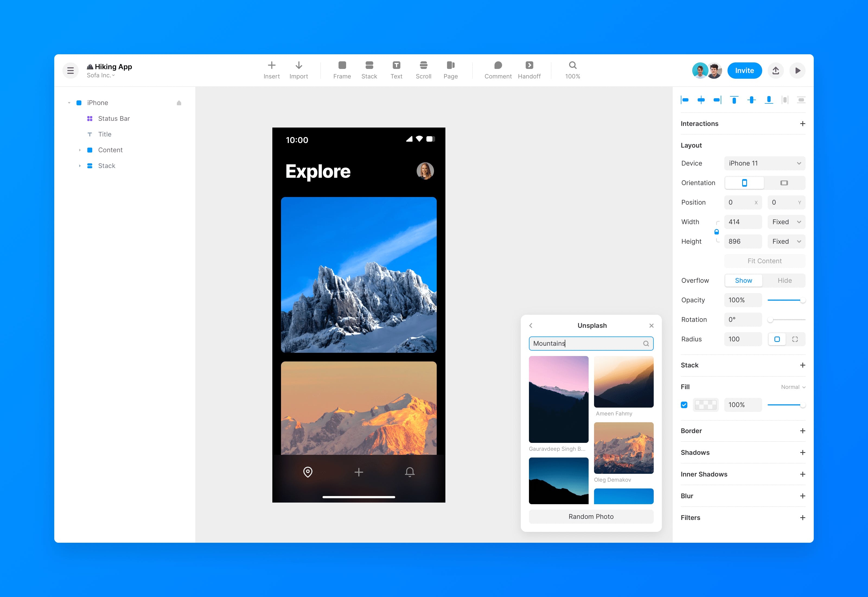The width and height of the screenshot is (868, 597).
Task: Close the Unsplash panel
Action: [652, 325]
